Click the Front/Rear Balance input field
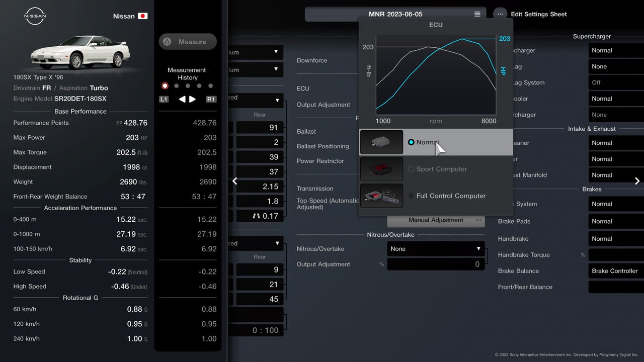The height and width of the screenshot is (362, 644). click(616, 287)
